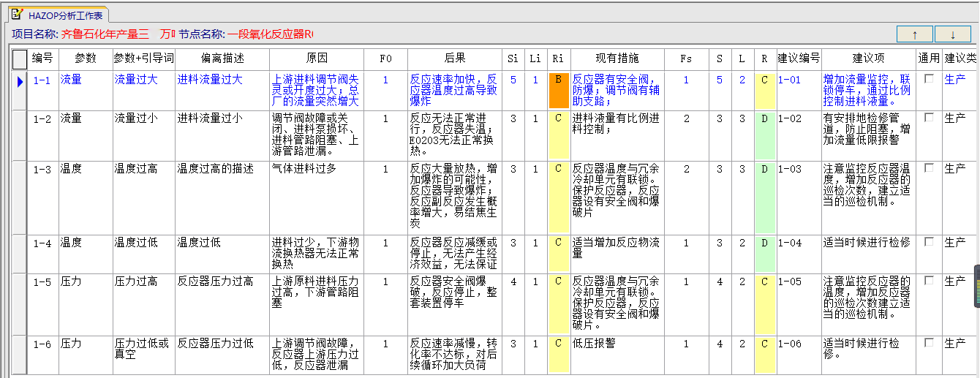This screenshot has width=980, height=378.
Task: Check the 通用 checkbox in row 1-2
Action: coord(930,117)
